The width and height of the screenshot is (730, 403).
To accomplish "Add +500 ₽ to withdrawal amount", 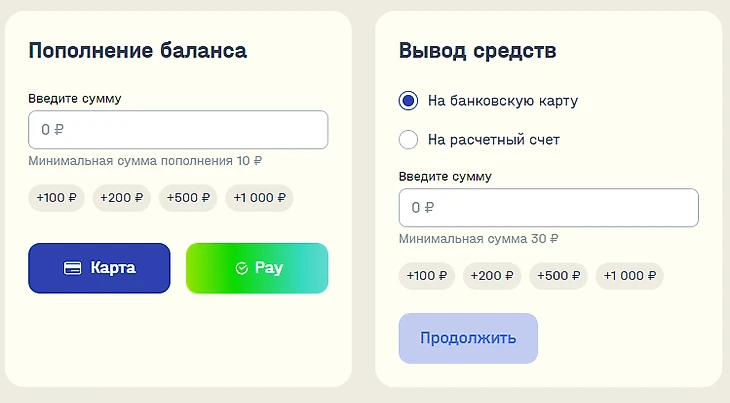I will tap(559, 276).
